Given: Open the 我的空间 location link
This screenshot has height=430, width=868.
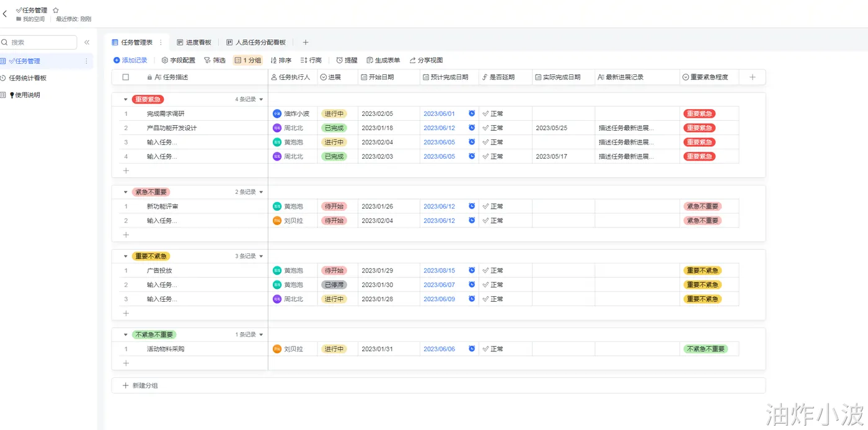Looking at the screenshot, I should click(30, 19).
